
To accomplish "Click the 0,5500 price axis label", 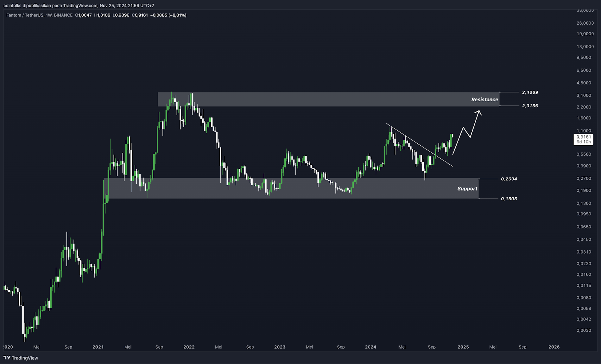I will coord(584,154).
